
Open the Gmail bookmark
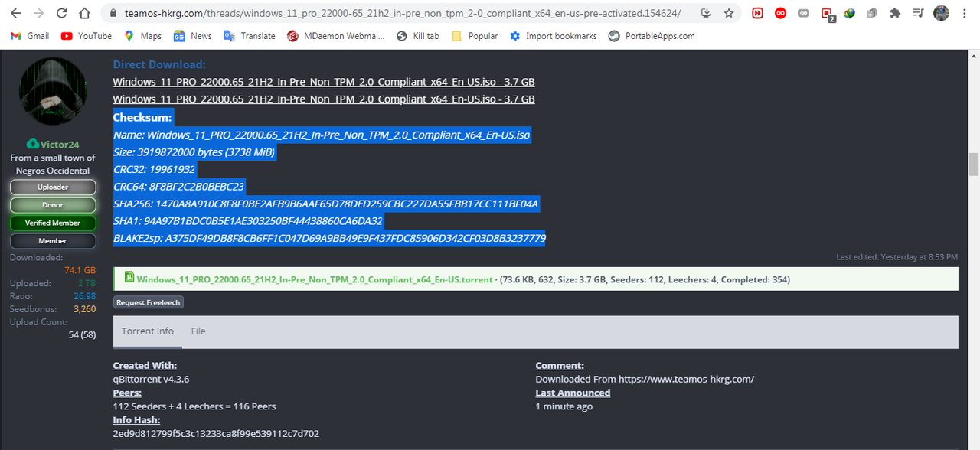coord(30,36)
